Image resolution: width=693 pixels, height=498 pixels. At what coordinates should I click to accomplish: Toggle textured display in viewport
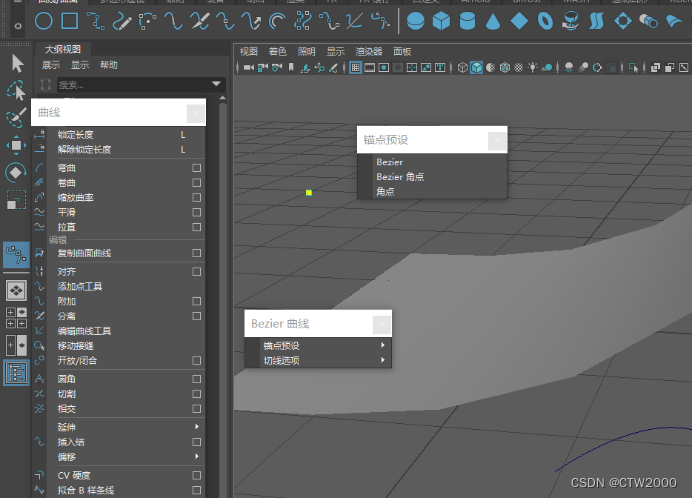(519, 68)
